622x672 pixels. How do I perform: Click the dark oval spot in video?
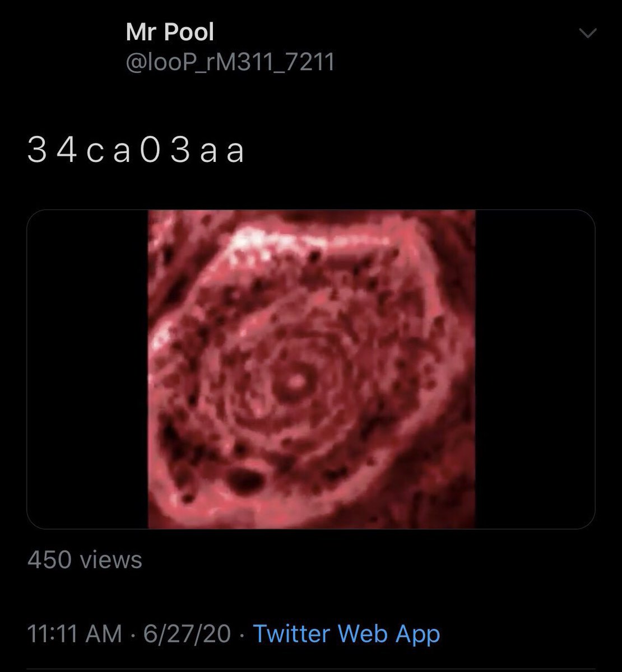pyautogui.click(x=245, y=478)
